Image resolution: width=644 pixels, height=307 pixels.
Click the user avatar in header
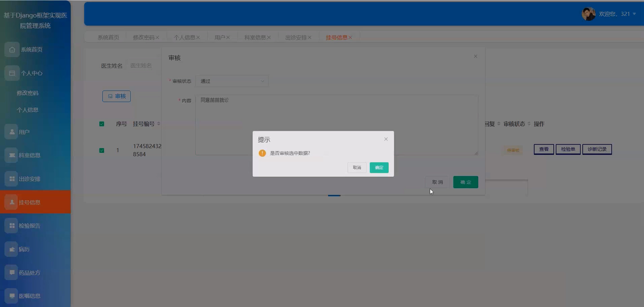pyautogui.click(x=588, y=14)
